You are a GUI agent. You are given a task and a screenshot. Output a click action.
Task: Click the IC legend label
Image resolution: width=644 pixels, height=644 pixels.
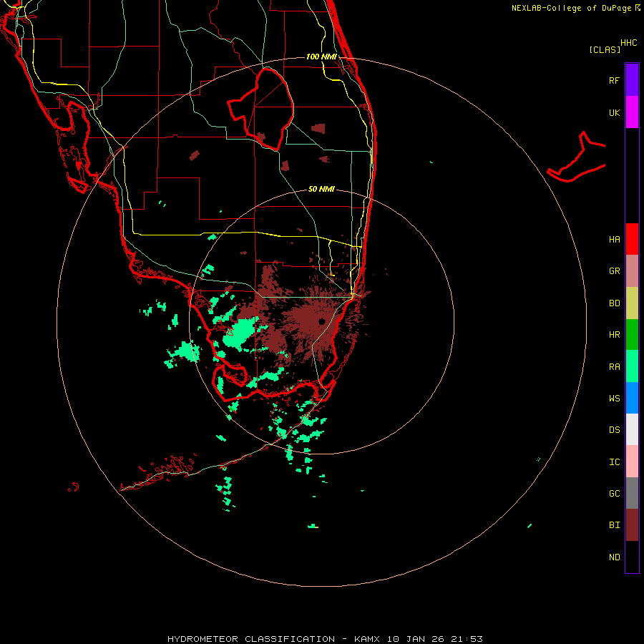[x=614, y=462]
